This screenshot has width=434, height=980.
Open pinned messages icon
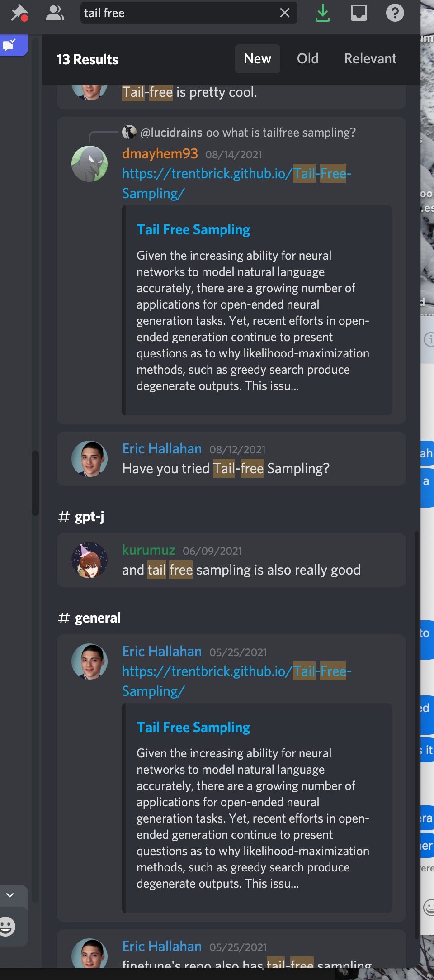pos(19,13)
